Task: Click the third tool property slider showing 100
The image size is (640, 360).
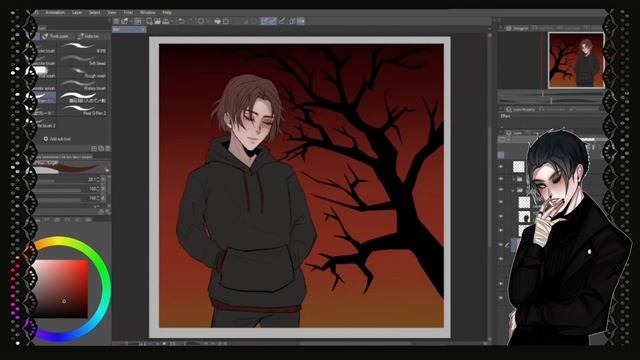Action: pos(59,199)
